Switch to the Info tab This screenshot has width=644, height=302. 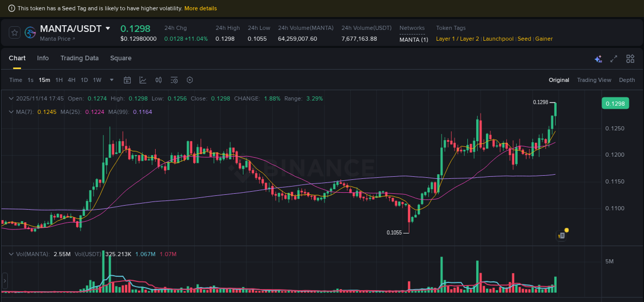click(43, 58)
